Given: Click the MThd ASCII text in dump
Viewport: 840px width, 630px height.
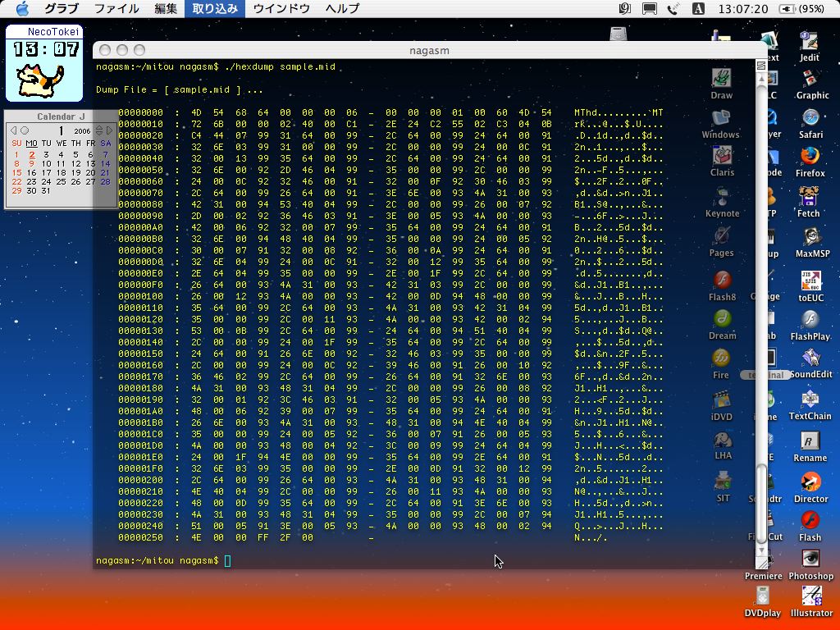Looking at the screenshot, I should coord(586,112).
